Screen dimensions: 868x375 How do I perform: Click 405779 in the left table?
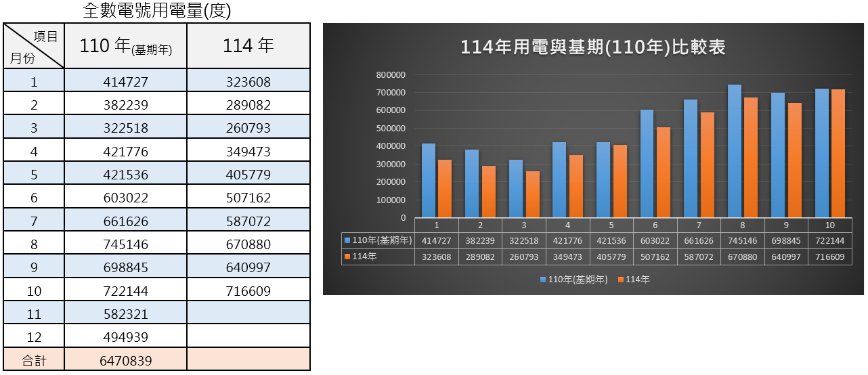tap(248, 175)
